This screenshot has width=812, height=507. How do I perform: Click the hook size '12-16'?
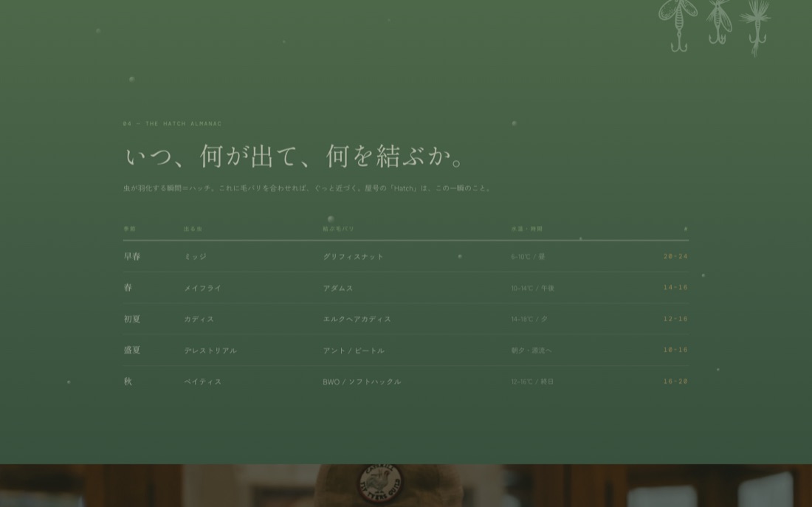(675, 319)
